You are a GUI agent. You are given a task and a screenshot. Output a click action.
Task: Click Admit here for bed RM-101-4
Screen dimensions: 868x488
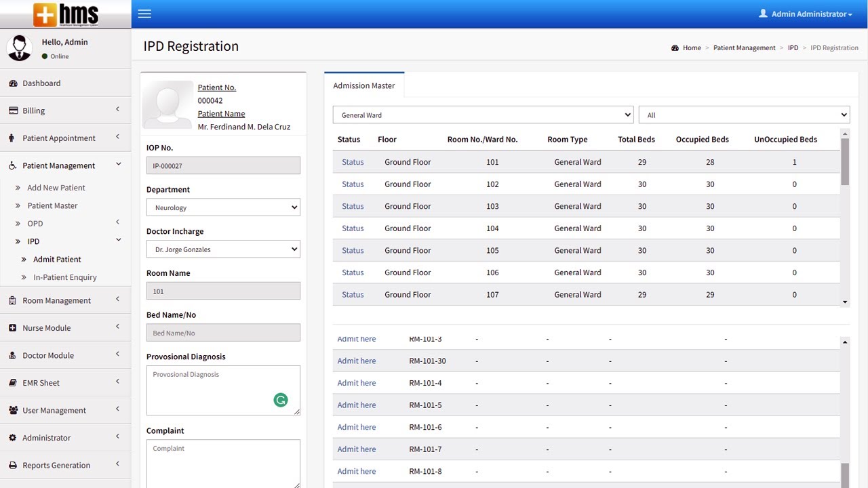click(357, 383)
